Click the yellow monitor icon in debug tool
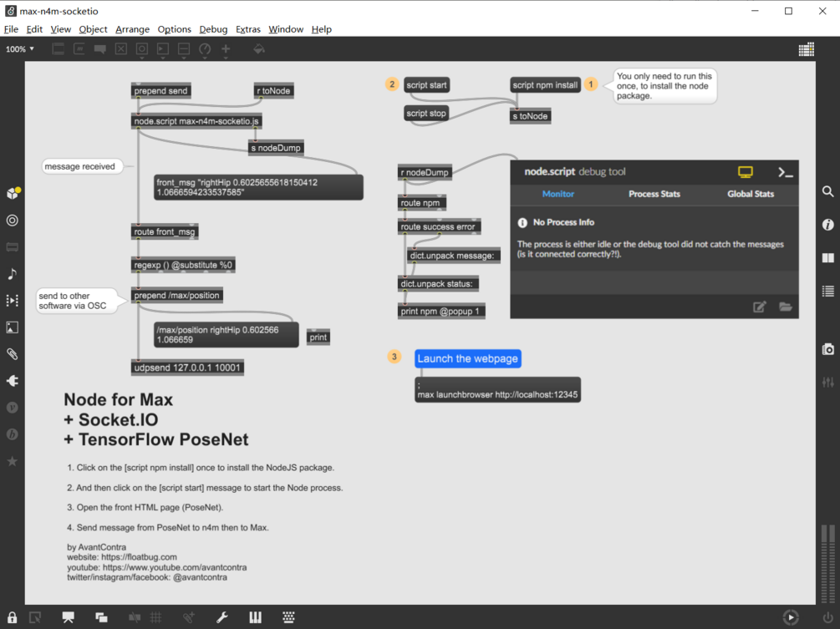 tap(746, 172)
